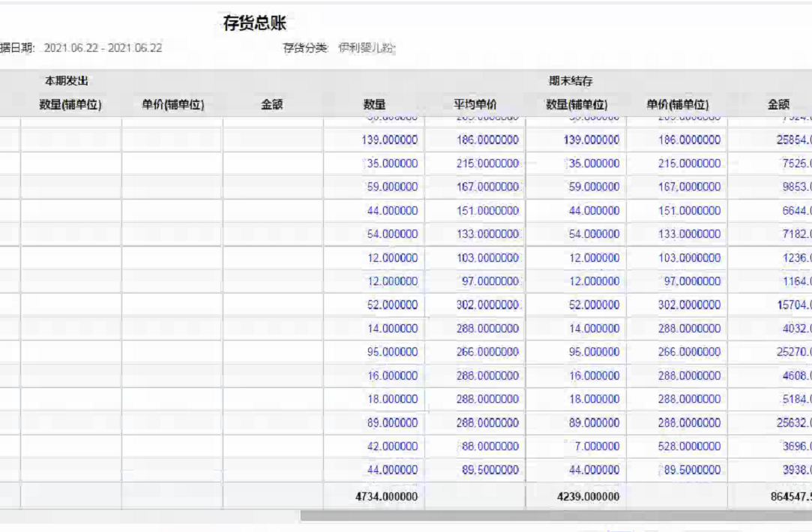This screenshot has height=532, width=812.
Task: Select 平均单价 cell 133.0000000
Action: point(487,234)
